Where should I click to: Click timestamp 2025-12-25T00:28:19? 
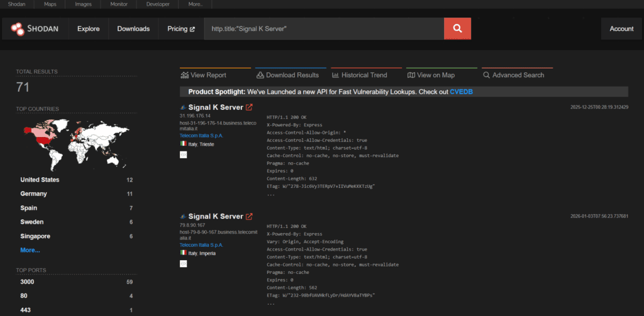[599, 107]
